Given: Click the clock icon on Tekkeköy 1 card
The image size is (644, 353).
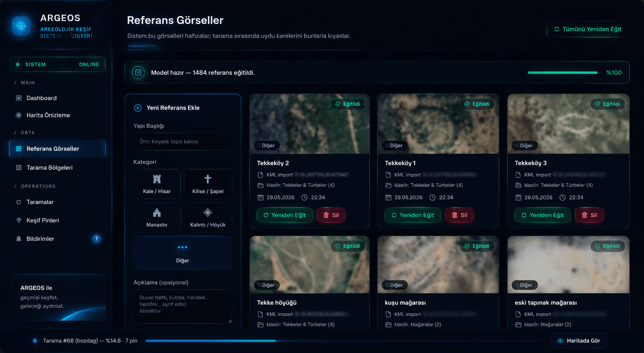Looking at the screenshot, I should [x=433, y=197].
